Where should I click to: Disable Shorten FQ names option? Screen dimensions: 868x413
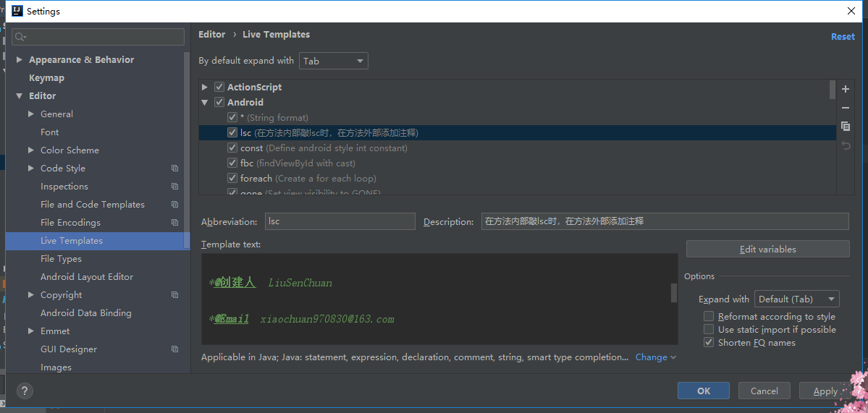click(x=709, y=343)
